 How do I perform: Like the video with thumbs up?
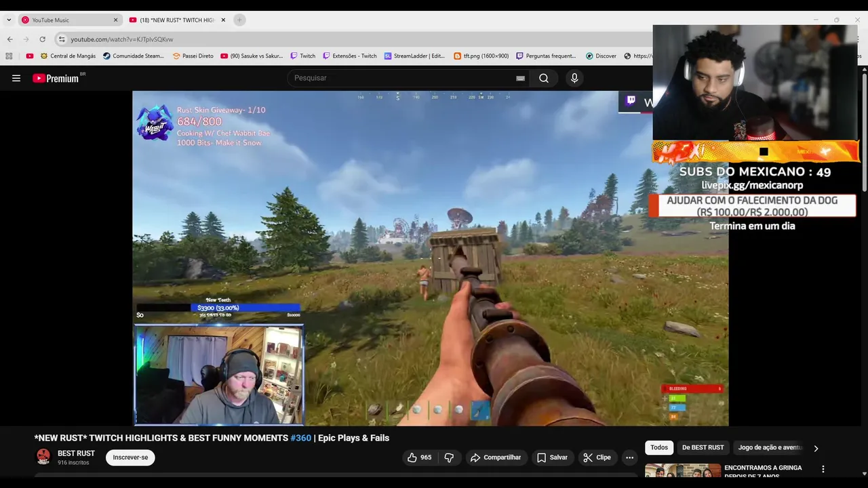pos(419,457)
